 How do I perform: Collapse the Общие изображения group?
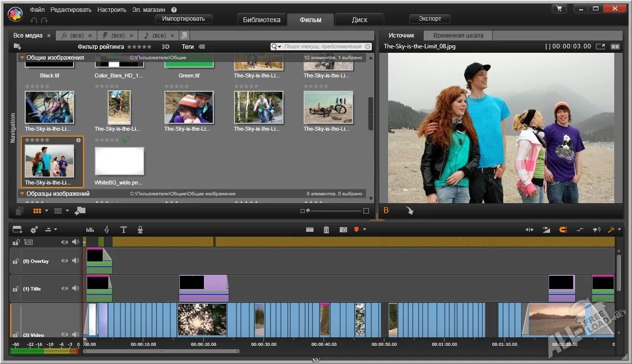pyautogui.click(x=22, y=58)
